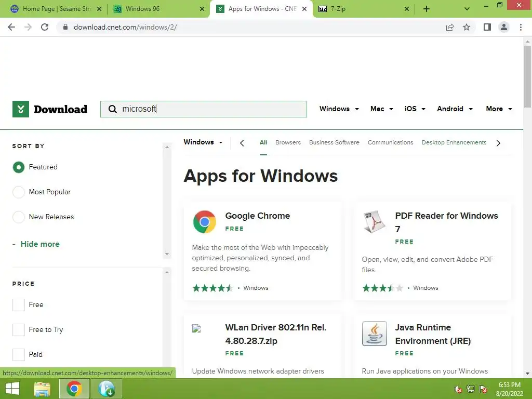The height and width of the screenshot is (399, 532).
Task: Click the Download site wordmark
Action: [60, 109]
